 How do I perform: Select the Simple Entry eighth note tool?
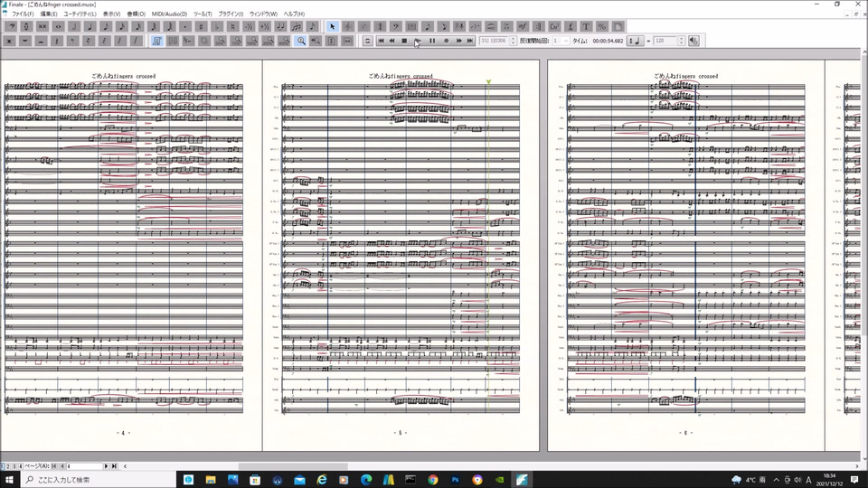coord(428,26)
